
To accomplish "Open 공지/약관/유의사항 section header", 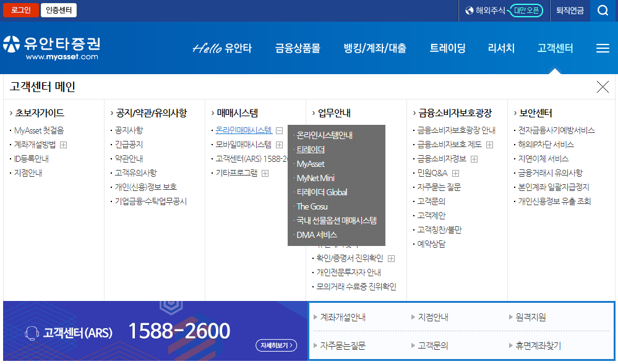I will [152, 113].
